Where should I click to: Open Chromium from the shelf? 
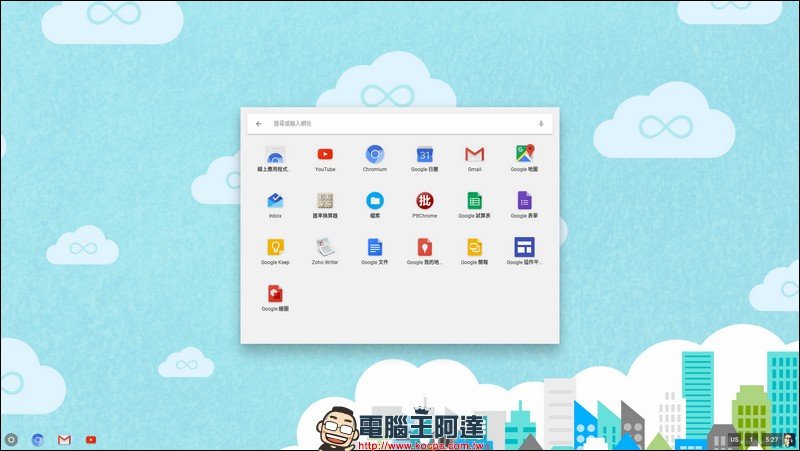(x=38, y=439)
